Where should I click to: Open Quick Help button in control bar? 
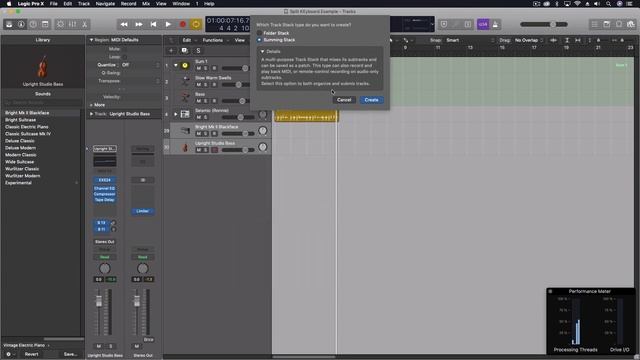click(33, 24)
